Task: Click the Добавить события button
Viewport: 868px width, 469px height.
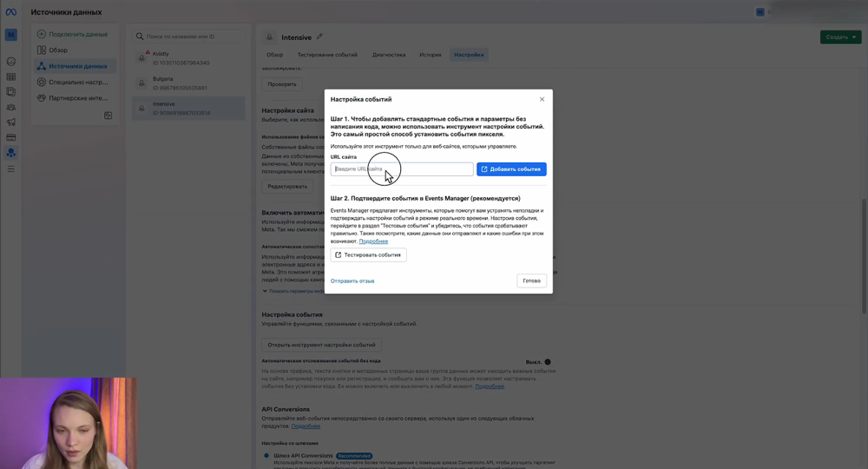Action: 511,169
